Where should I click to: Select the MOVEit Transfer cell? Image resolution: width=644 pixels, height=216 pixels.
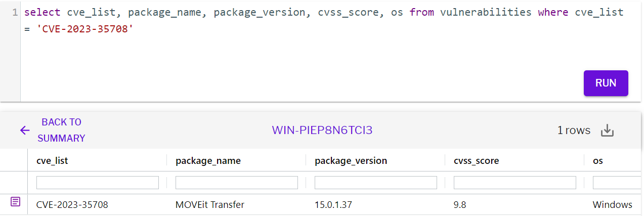210,205
